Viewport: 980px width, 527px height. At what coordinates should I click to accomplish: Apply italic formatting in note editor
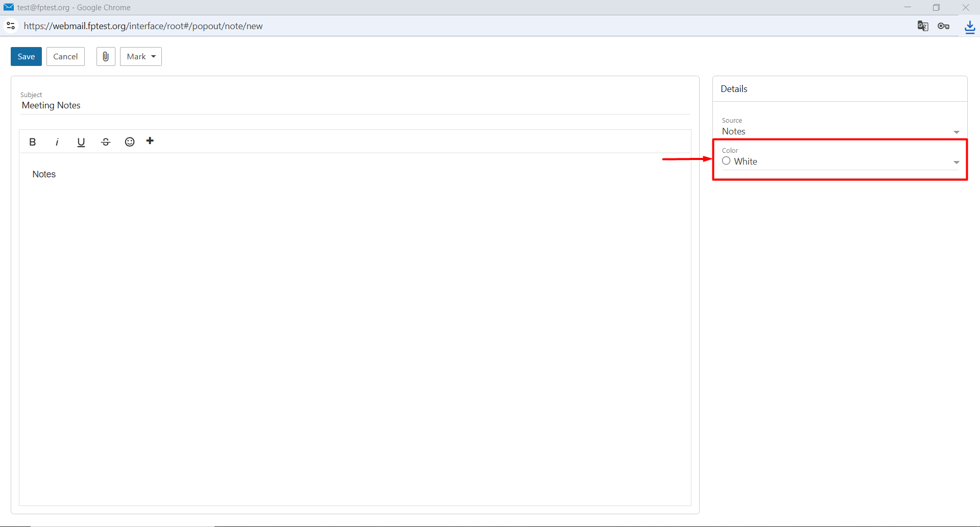tap(57, 142)
